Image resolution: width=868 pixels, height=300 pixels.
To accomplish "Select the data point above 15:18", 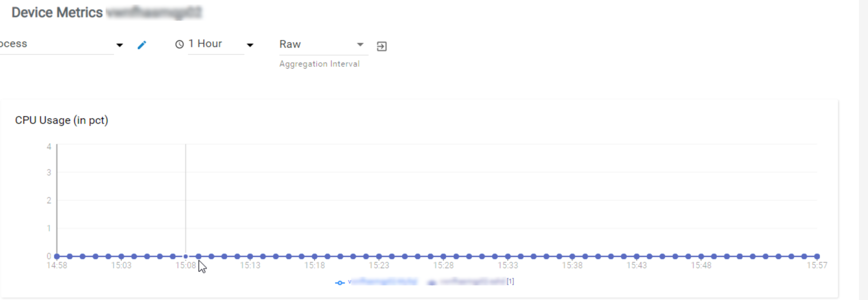I will [x=315, y=256].
